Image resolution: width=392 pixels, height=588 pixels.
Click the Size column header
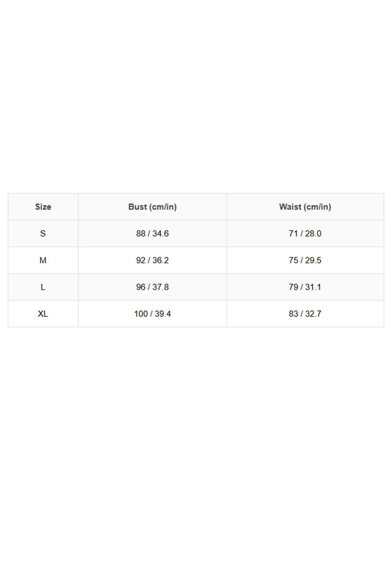pyautogui.click(x=43, y=207)
